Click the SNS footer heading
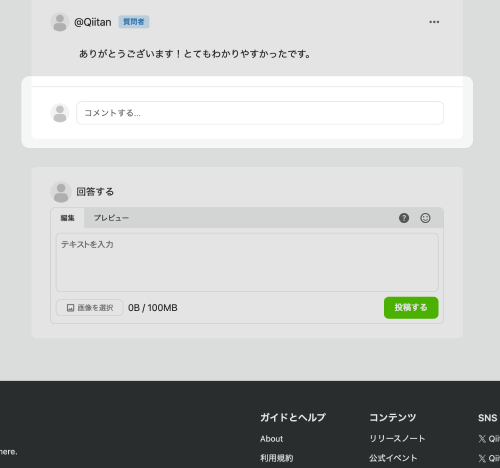Screen dimensions: 500x468 [487, 418]
